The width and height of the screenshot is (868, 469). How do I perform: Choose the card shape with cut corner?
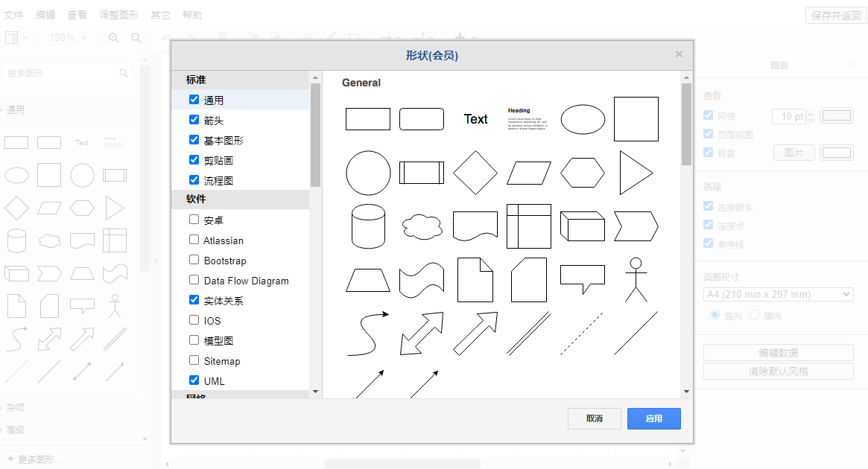(x=529, y=280)
